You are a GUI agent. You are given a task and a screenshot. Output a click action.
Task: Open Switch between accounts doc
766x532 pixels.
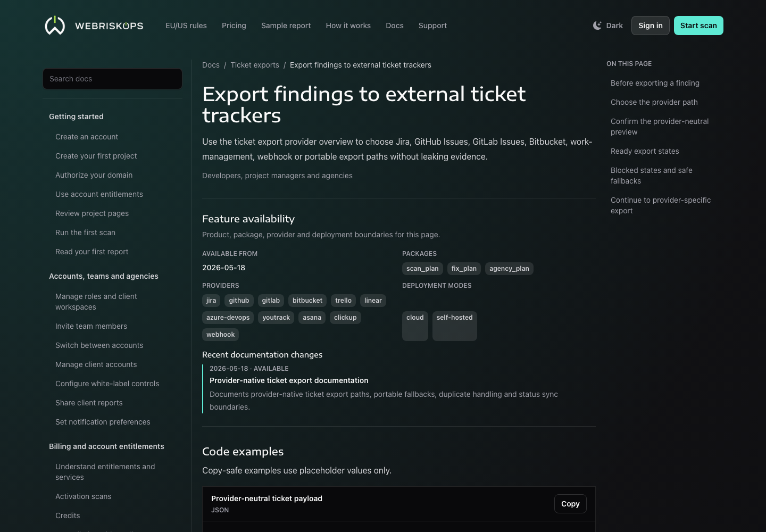point(99,345)
